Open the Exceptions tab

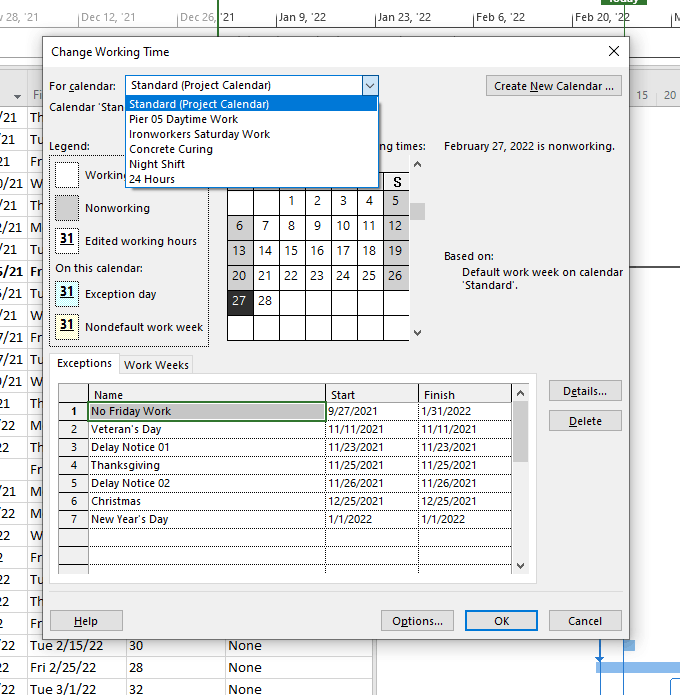[84, 363]
